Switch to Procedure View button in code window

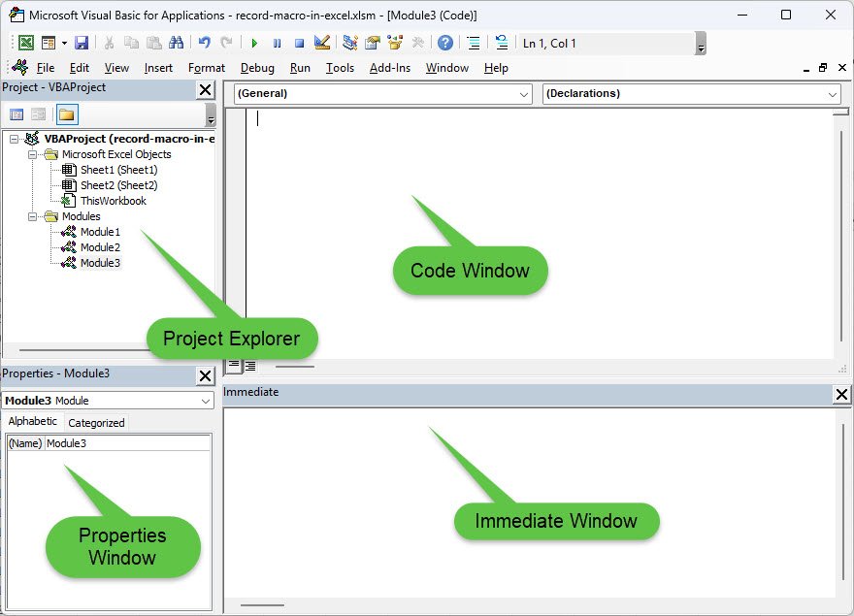click(234, 366)
